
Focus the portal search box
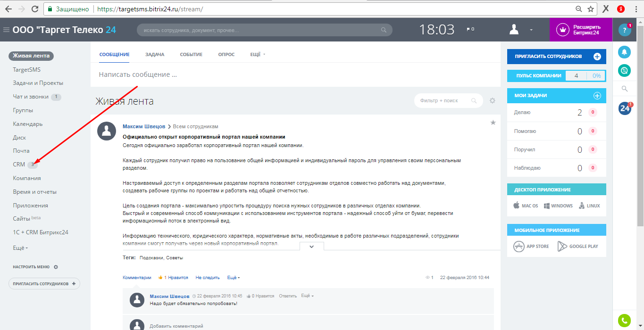[265, 30]
